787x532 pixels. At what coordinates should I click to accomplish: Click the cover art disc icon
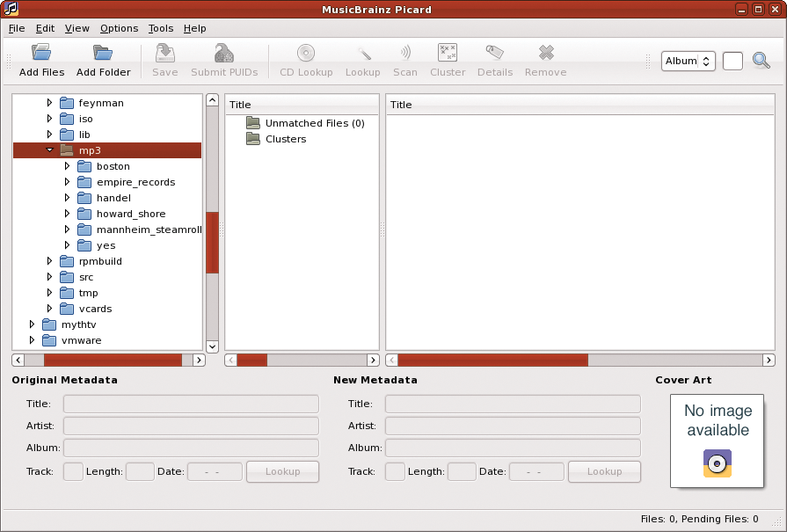point(718,463)
